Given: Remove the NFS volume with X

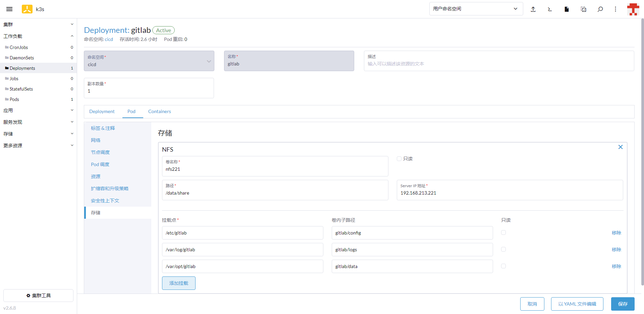Looking at the screenshot, I should 620,147.
